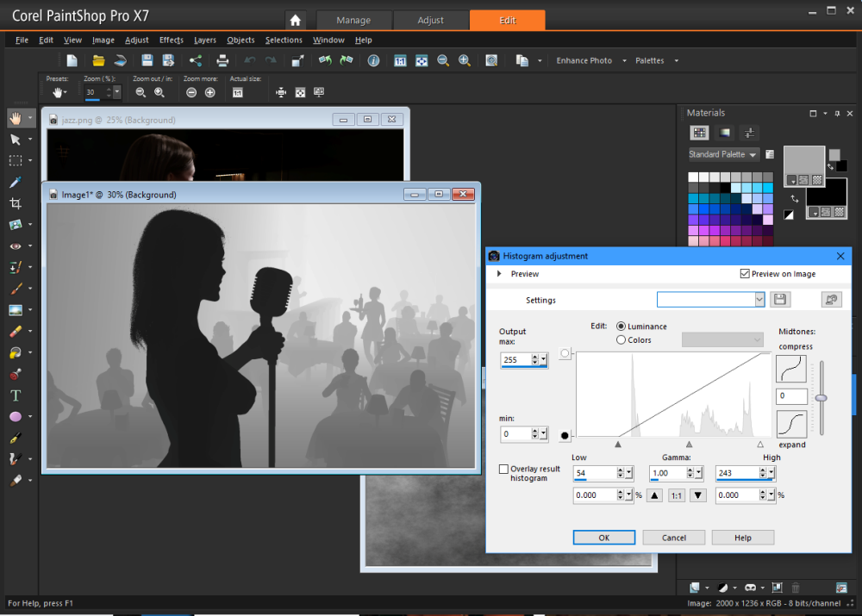This screenshot has width=862, height=616.
Task: Click the Midtones vertical slider handle
Action: click(x=821, y=397)
